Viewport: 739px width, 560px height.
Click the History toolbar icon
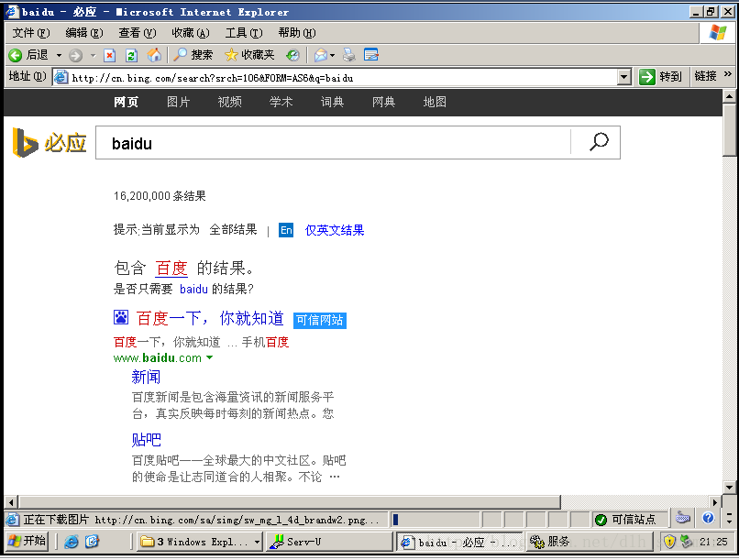point(292,55)
